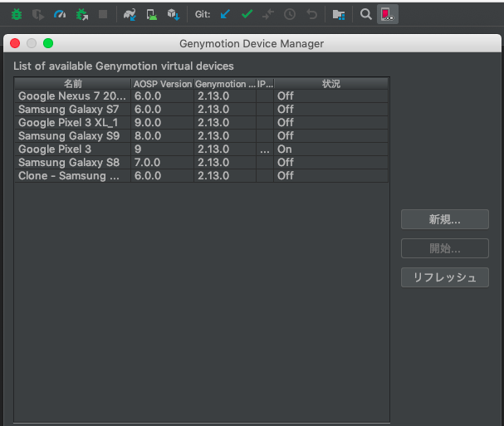This screenshot has width=504, height=426.
Task: Revert changes with Git undo arrow
Action: [x=311, y=14]
